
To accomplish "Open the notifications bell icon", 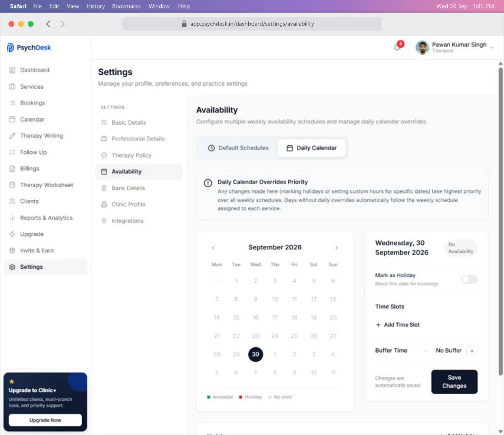I will pos(397,47).
